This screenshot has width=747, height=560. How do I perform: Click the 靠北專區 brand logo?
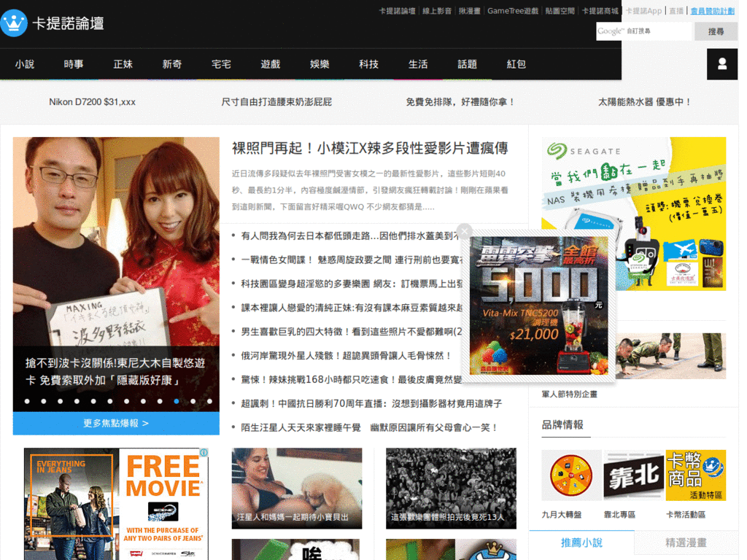pos(632,478)
